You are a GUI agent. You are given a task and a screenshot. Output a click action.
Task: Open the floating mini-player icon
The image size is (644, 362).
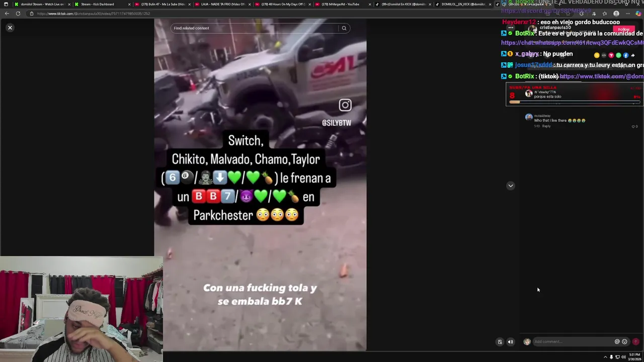(x=500, y=342)
